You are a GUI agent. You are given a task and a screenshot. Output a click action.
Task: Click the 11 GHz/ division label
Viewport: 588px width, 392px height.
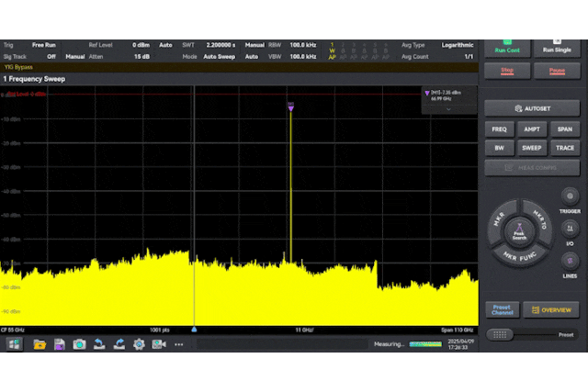click(304, 330)
